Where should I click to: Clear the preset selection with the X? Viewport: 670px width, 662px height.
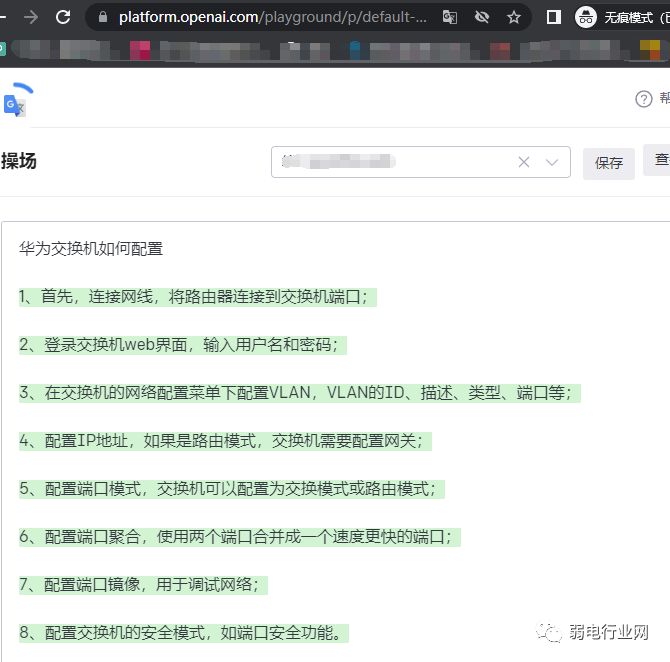[x=523, y=162]
